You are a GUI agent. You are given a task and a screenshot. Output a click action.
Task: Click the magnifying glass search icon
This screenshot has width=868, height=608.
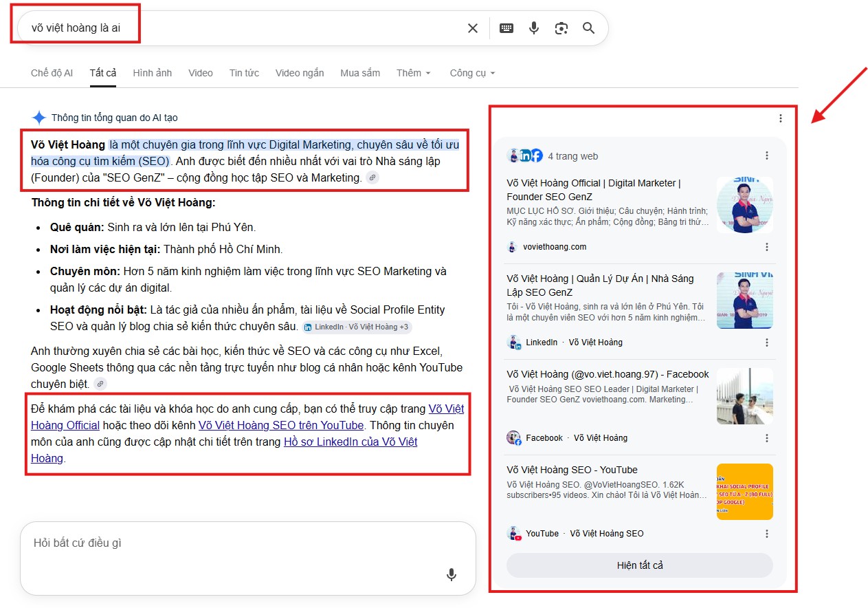click(588, 28)
